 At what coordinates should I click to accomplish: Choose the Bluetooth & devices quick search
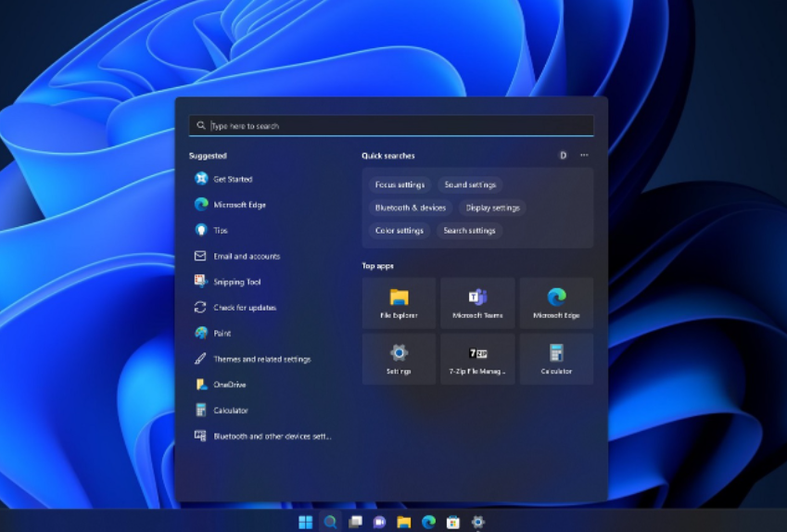pyautogui.click(x=410, y=208)
